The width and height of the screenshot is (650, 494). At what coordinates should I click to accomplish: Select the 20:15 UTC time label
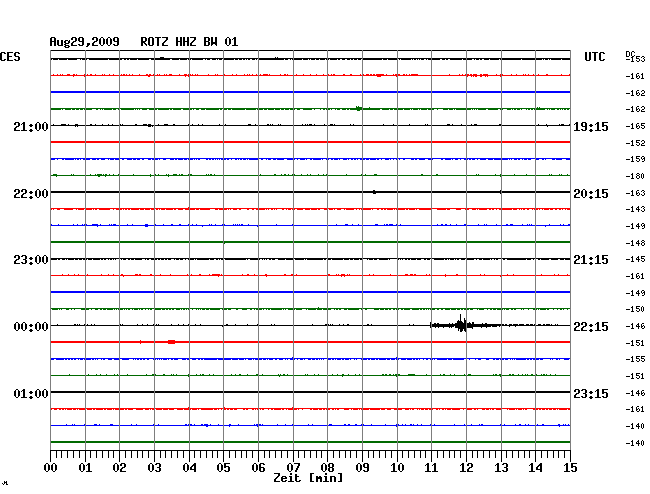(x=591, y=194)
